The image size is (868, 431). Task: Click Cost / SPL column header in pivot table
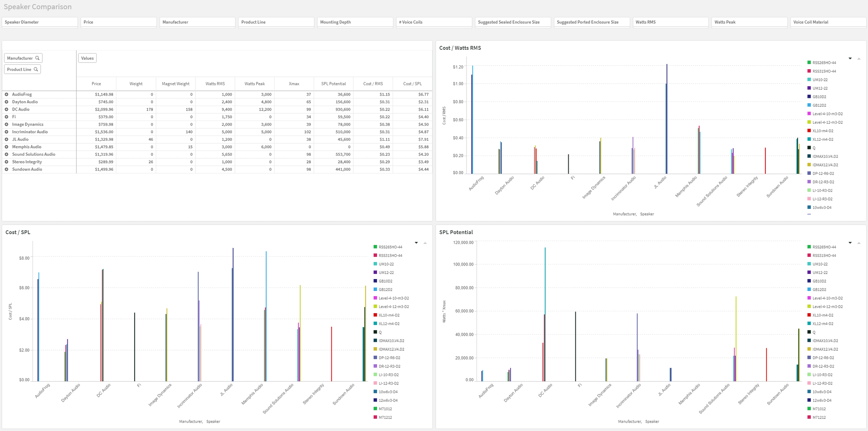pyautogui.click(x=412, y=84)
